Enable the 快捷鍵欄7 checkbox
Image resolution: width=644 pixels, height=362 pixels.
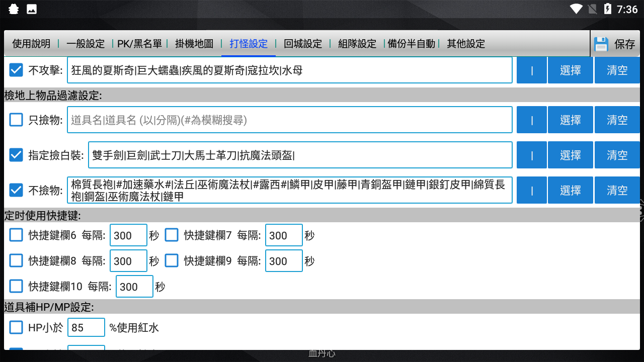point(172,235)
